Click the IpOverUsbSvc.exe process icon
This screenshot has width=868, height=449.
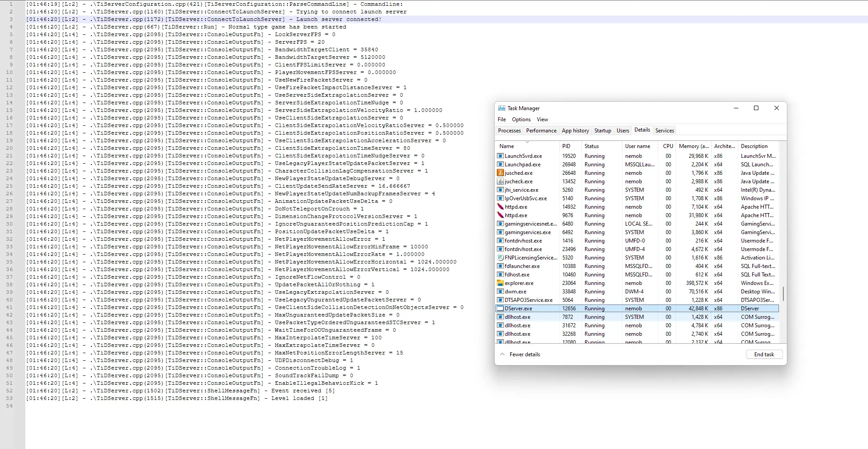500,198
